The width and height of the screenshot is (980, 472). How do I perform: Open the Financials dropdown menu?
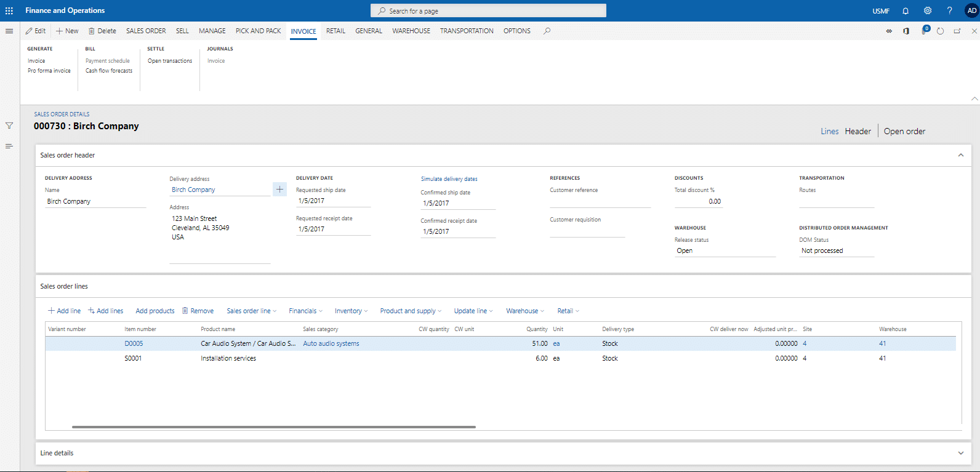coord(305,311)
